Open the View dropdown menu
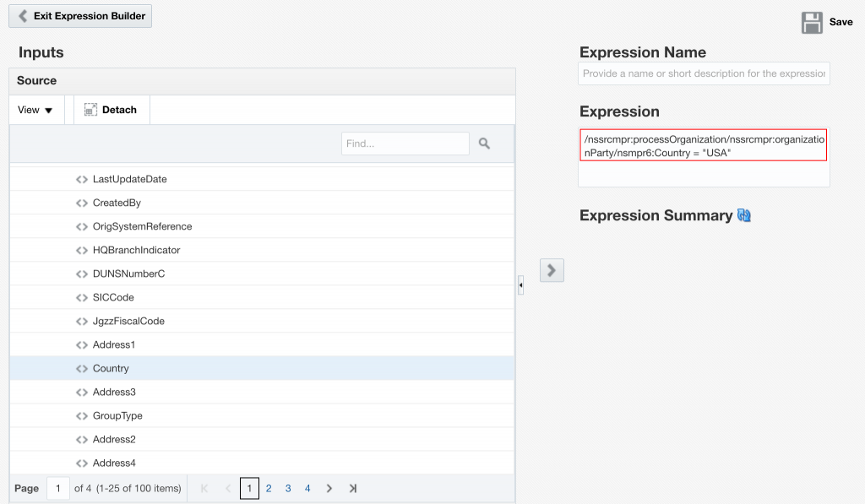The image size is (865, 504). click(x=35, y=110)
